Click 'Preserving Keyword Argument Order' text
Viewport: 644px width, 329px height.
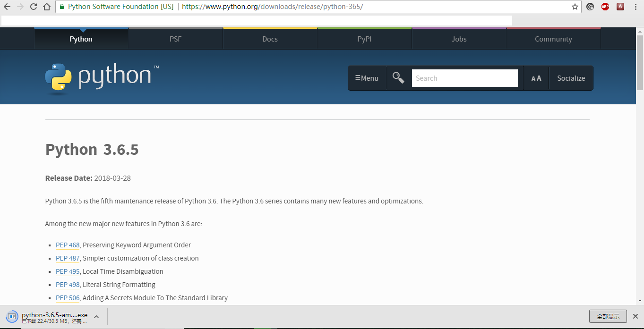coord(137,245)
